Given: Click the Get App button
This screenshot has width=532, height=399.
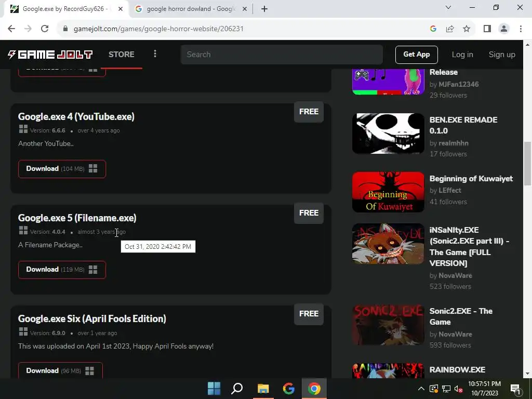Looking at the screenshot, I should (416, 54).
